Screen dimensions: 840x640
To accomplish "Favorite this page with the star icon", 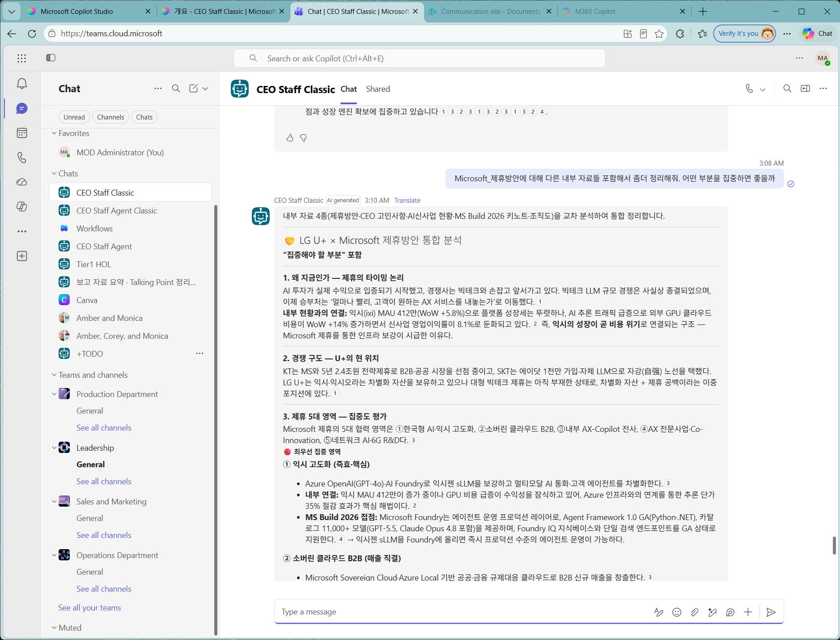I will (x=659, y=34).
